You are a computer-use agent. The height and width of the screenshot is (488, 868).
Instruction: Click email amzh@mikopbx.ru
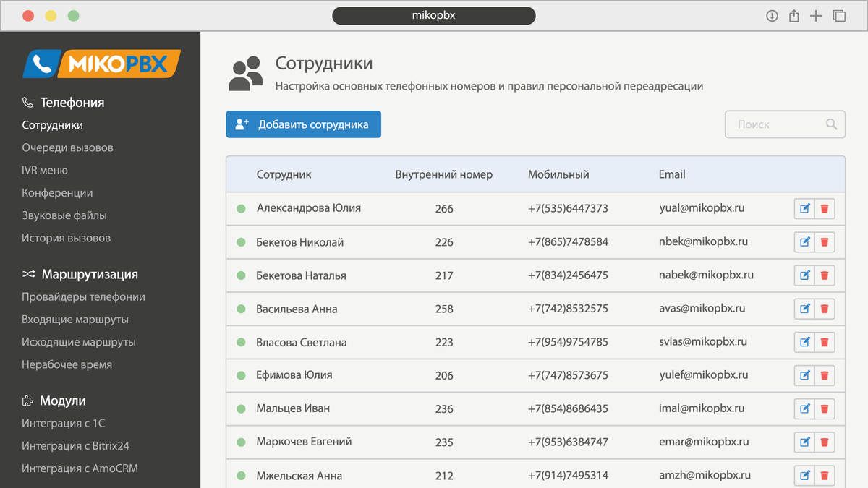point(705,475)
